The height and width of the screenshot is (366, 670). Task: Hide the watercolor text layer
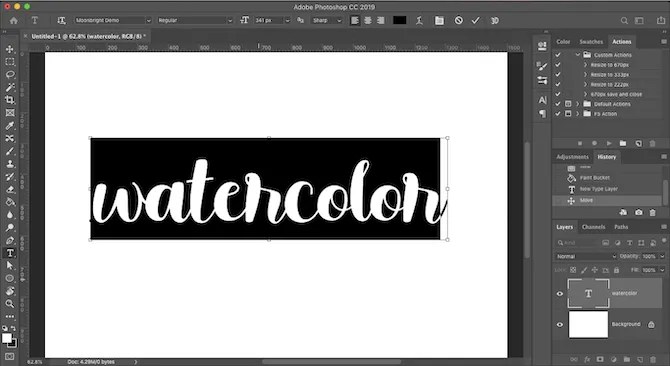click(x=560, y=293)
